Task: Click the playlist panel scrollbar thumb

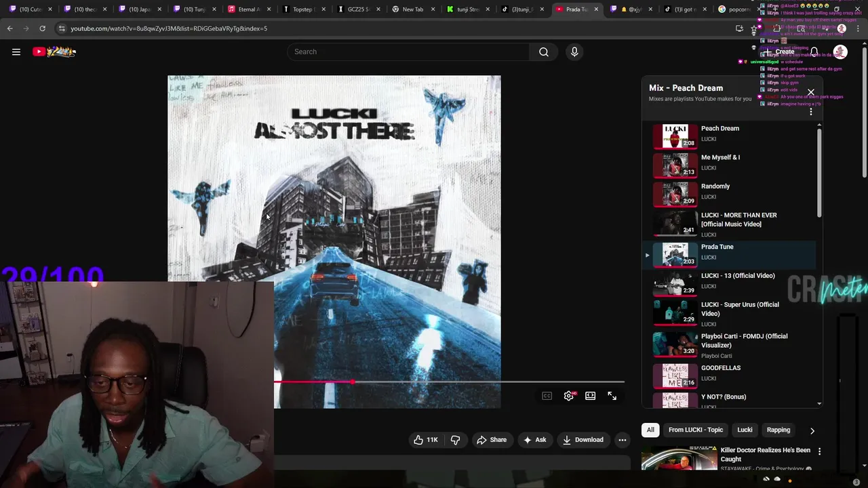Action: tap(819, 174)
